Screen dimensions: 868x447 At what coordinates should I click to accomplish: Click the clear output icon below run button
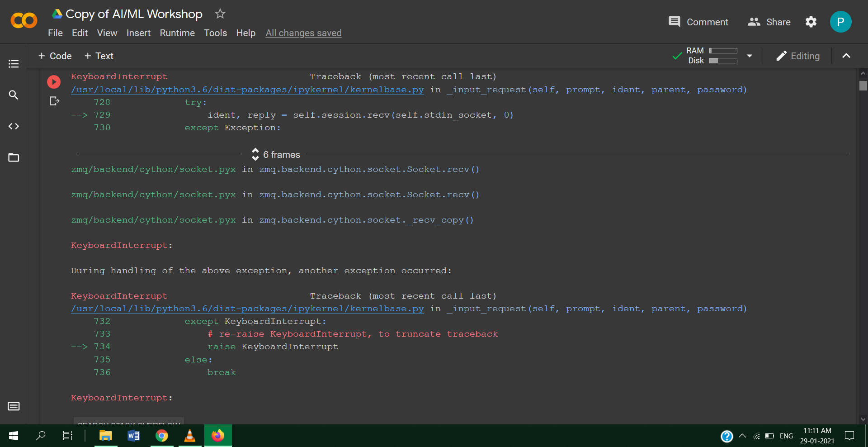click(x=54, y=101)
